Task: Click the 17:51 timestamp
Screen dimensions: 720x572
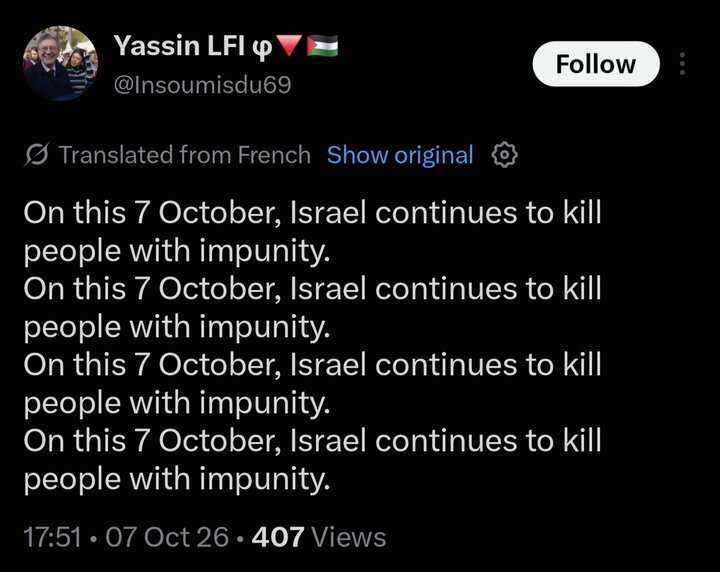Action: [52, 537]
